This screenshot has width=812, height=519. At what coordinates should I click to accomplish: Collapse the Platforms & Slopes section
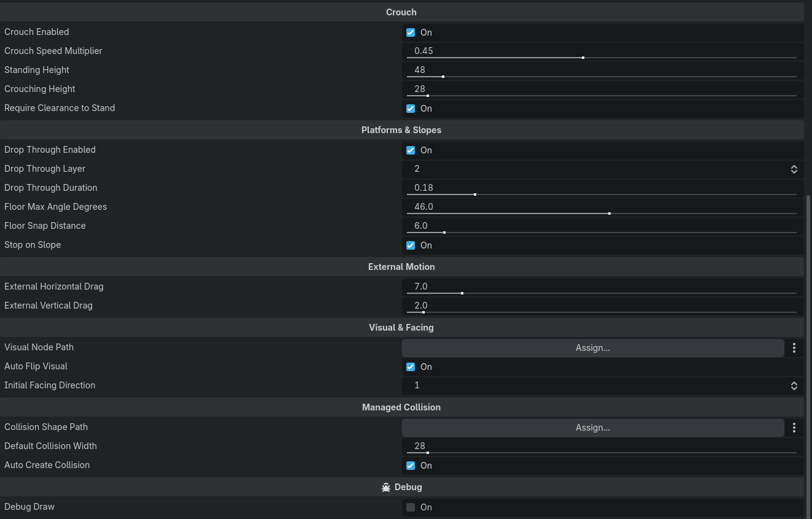(x=401, y=130)
